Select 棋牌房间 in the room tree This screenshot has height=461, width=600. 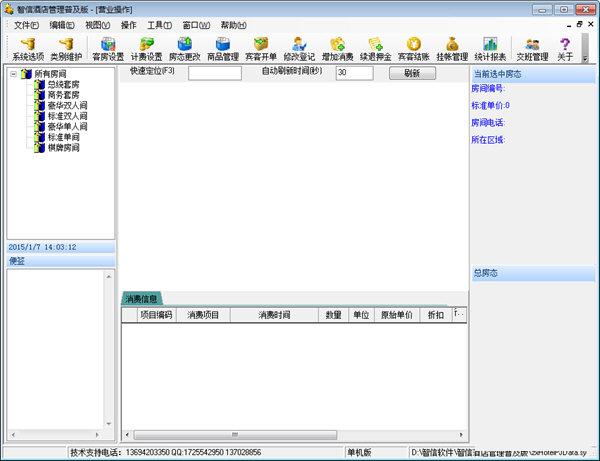click(63, 148)
